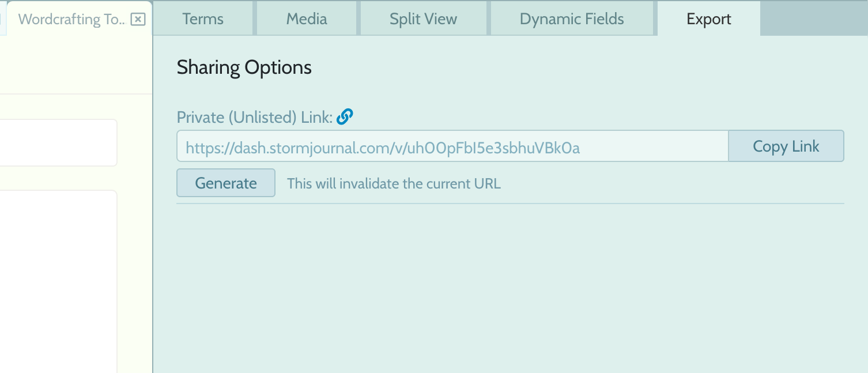
Task: Click the separator line below Generate
Action: [x=510, y=204]
